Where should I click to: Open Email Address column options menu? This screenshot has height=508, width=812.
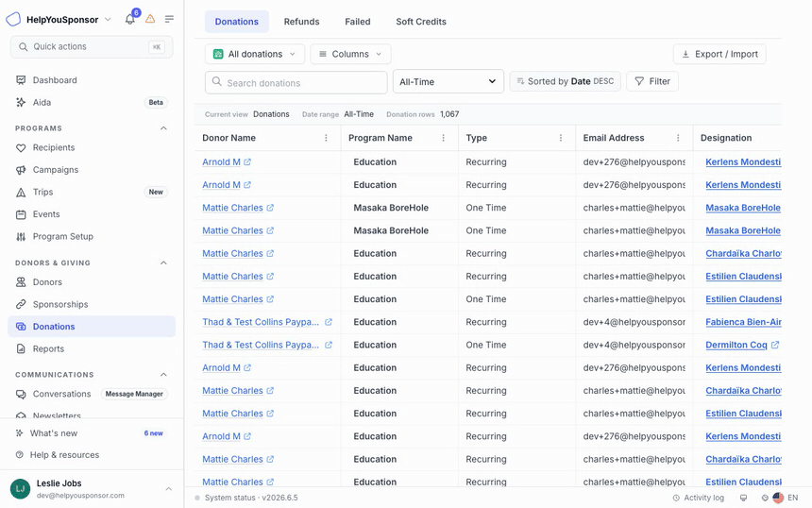click(678, 138)
